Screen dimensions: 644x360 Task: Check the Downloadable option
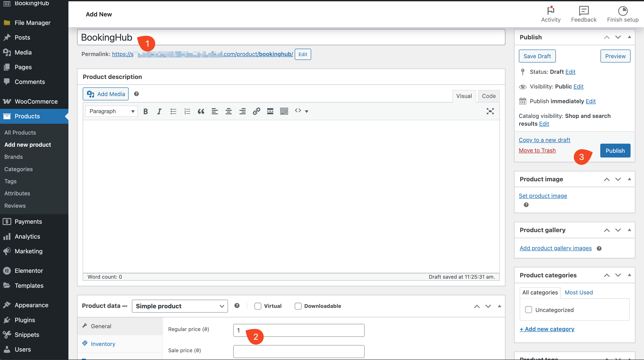coord(298,306)
